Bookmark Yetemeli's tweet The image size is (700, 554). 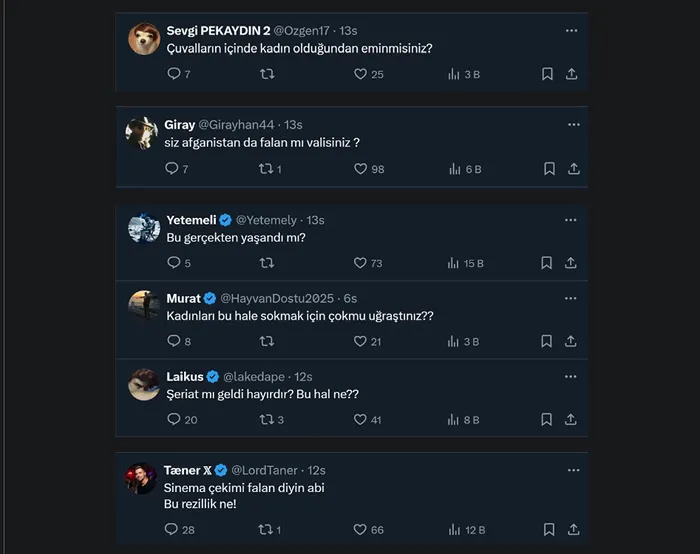tap(548, 263)
